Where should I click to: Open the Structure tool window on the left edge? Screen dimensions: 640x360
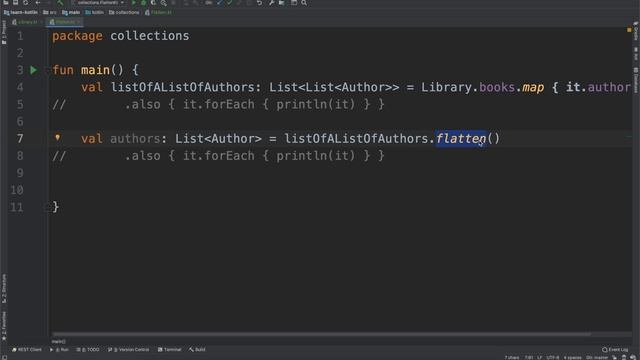[4, 289]
